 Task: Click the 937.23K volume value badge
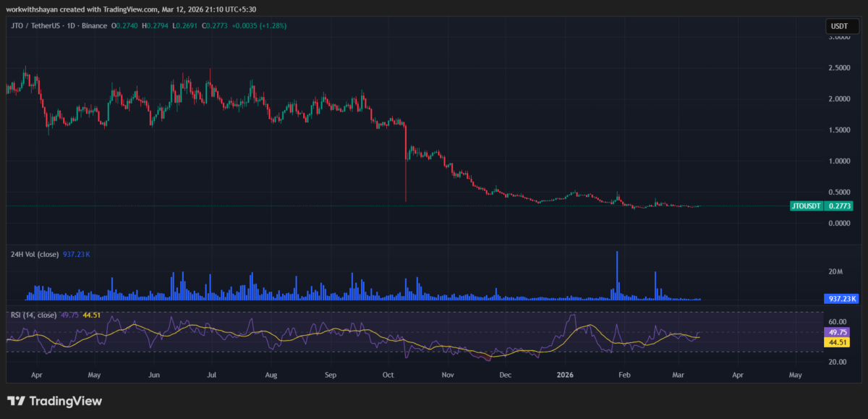[842, 298]
